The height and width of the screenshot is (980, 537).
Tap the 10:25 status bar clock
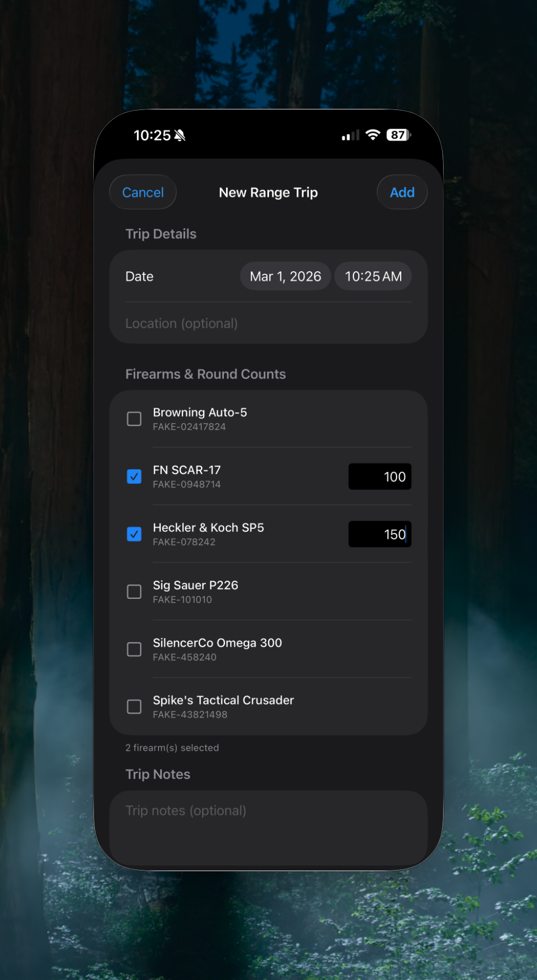(152, 135)
